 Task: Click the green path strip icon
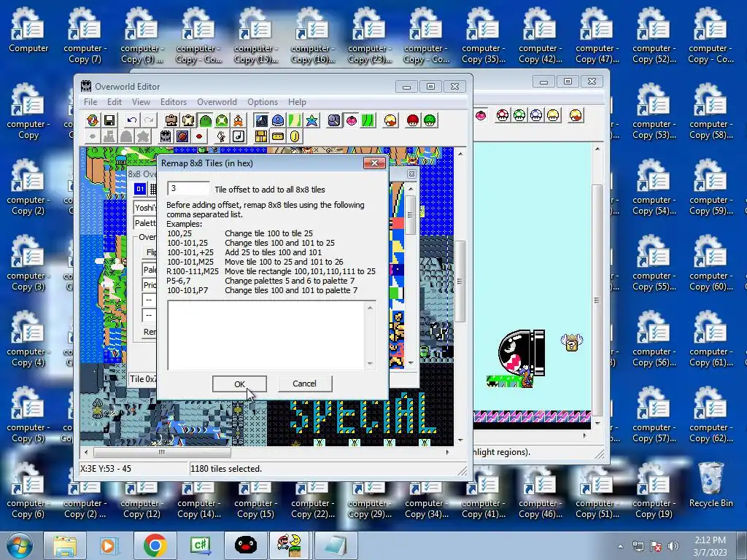(295, 120)
